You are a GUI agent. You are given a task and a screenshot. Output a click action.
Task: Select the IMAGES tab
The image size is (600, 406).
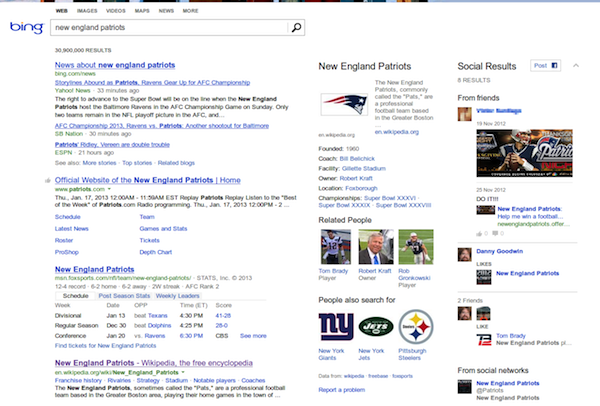(x=87, y=11)
